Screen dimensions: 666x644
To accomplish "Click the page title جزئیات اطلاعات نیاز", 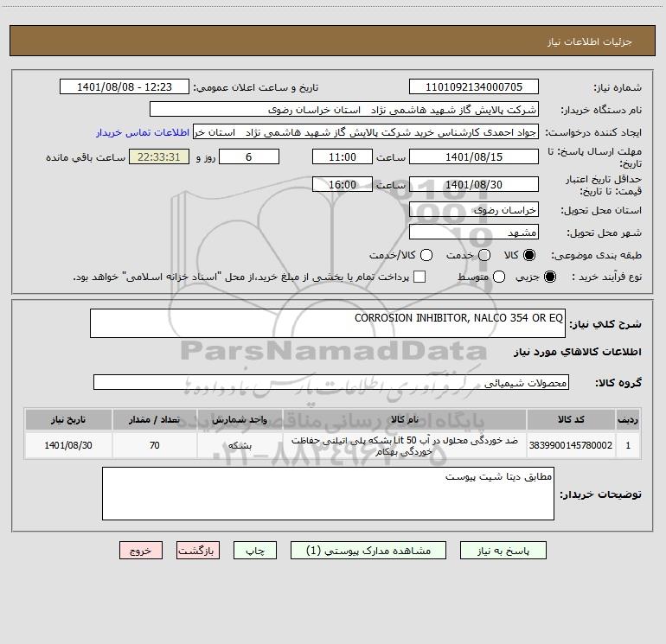I will (x=590, y=41).
